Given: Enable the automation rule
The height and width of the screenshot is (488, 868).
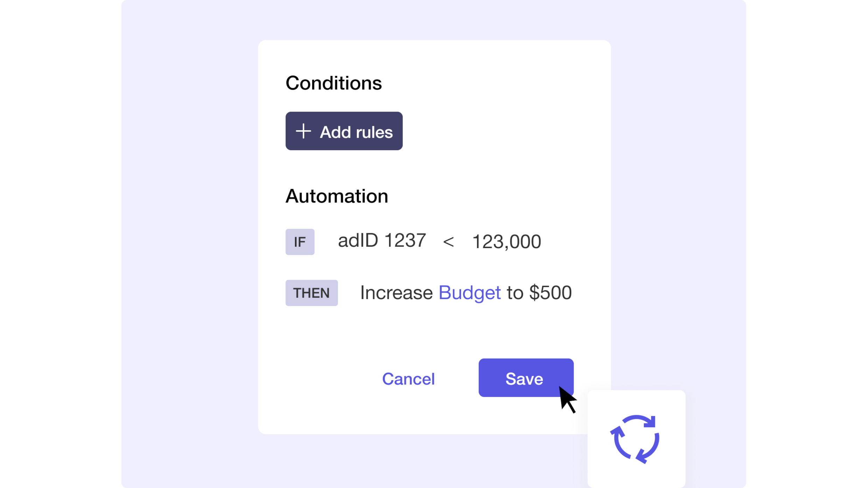Looking at the screenshot, I should coord(525,378).
